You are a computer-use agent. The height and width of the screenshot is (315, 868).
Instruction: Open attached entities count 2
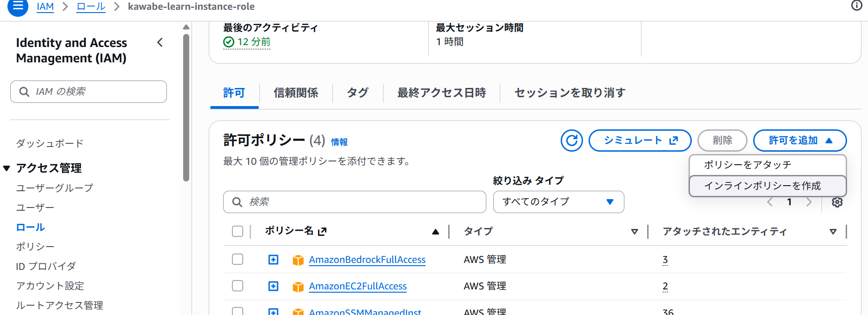(665, 286)
